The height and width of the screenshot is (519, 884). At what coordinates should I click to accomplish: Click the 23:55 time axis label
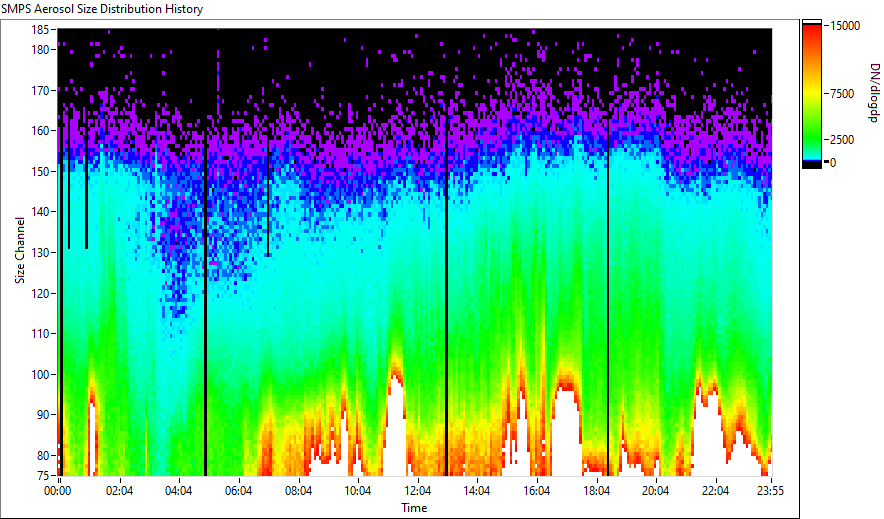[x=770, y=491]
